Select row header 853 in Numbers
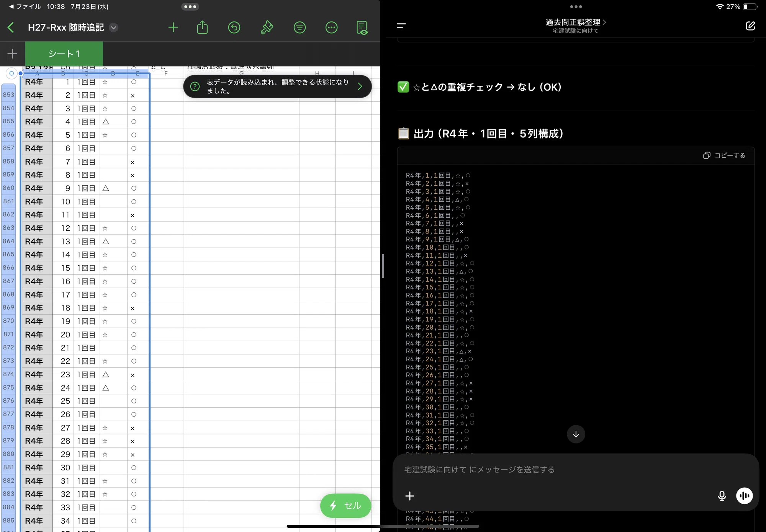Screen dimensions: 766x532 [x=8, y=95]
